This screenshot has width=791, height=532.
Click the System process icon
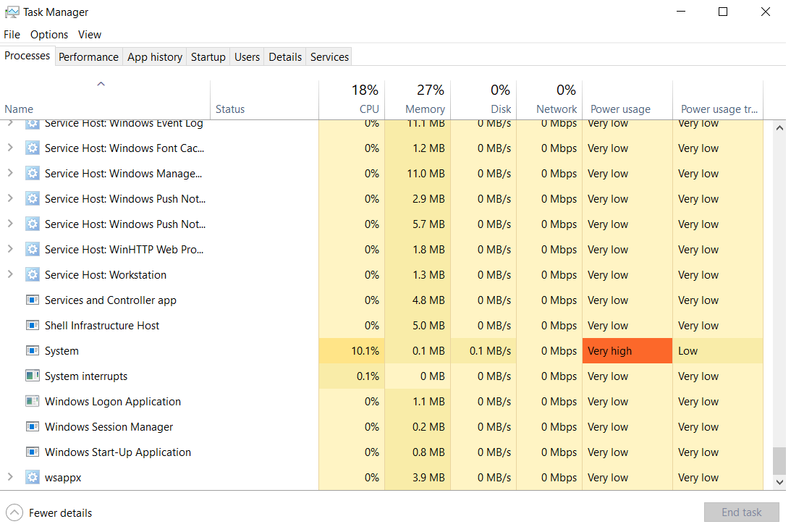point(33,350)
